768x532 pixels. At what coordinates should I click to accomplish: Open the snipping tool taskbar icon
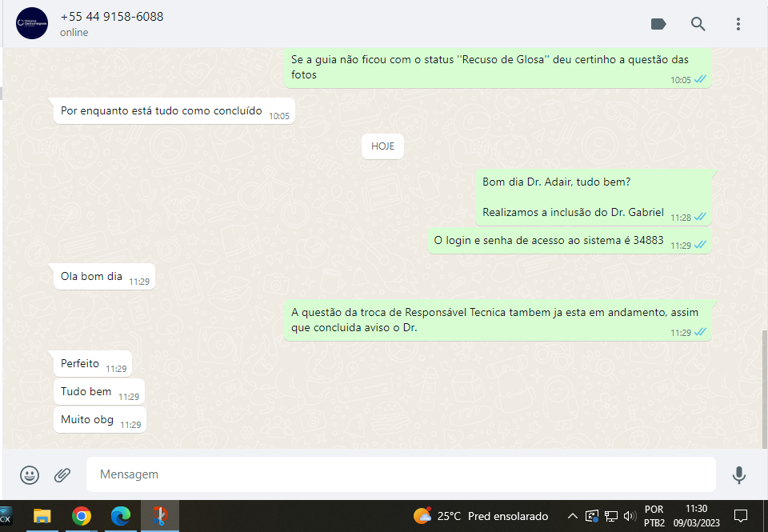pos(160,516)
